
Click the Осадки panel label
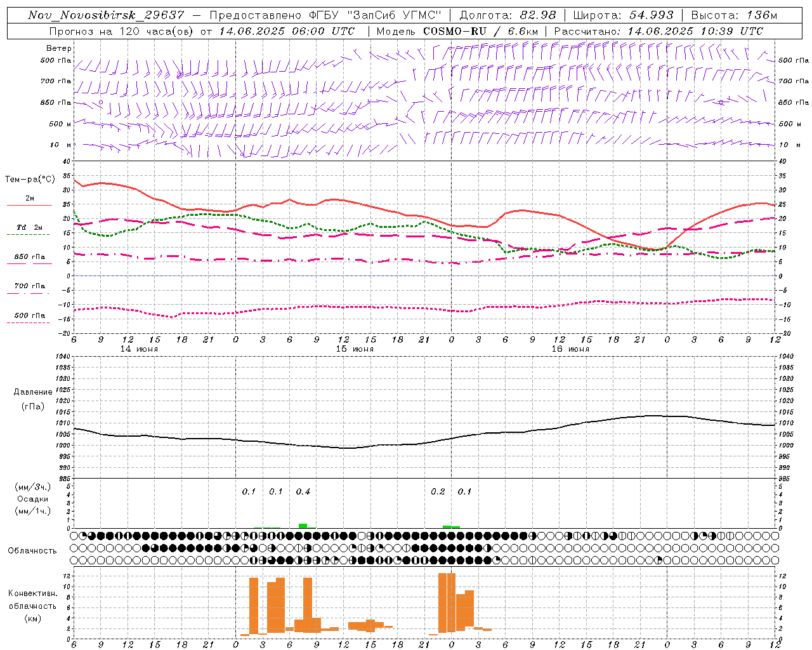(32, 499)
